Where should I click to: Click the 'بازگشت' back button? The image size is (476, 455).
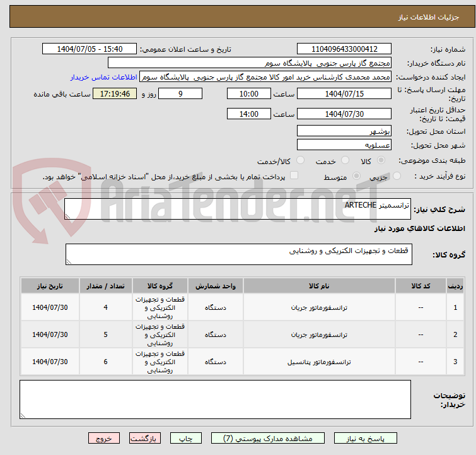145,439
